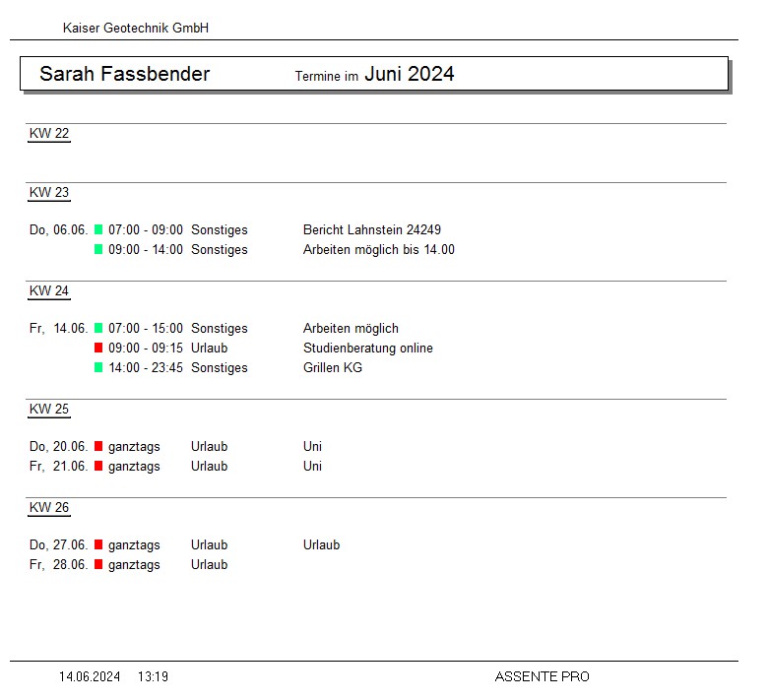The height and width of the screenshot is (700, 768).
Task: Select the Juni 2024 month title
Action: click(x=409, y=74)
